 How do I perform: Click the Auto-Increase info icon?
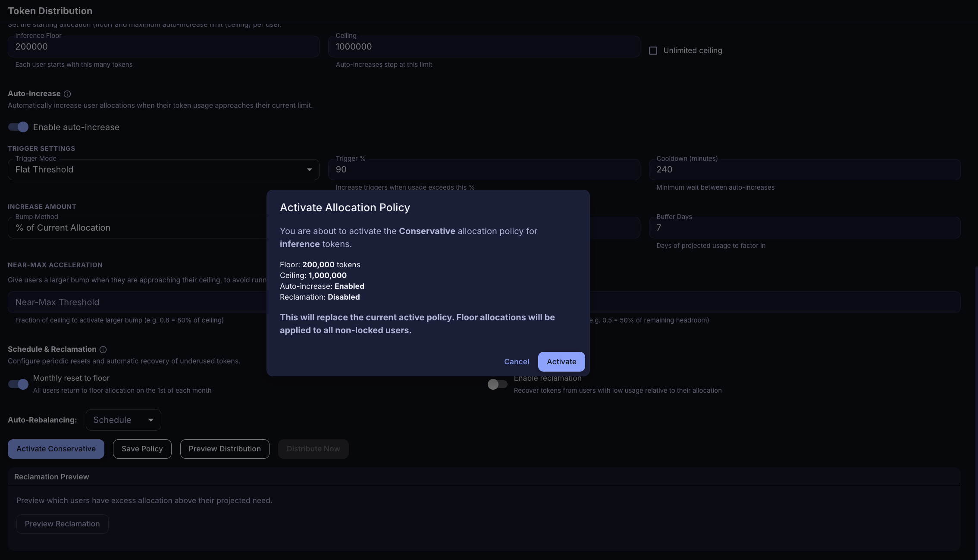pyautogui.click(x=67, y=94)
